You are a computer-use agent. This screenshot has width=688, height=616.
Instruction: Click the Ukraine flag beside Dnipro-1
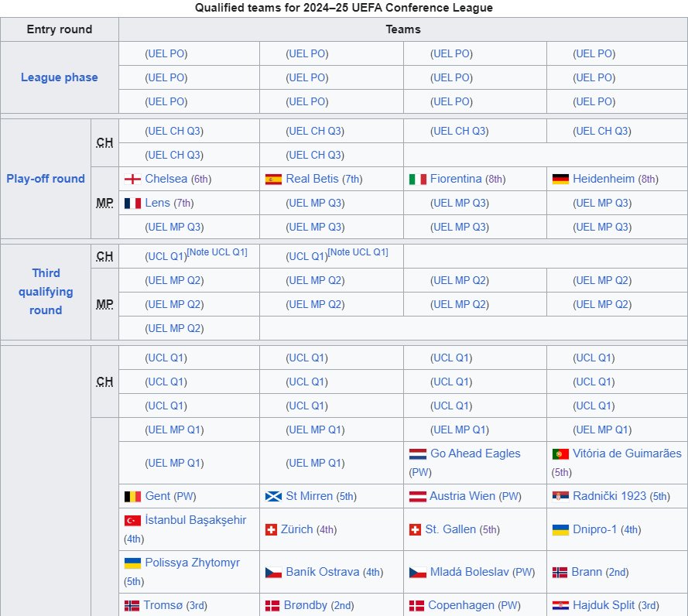tap(560, 529)
